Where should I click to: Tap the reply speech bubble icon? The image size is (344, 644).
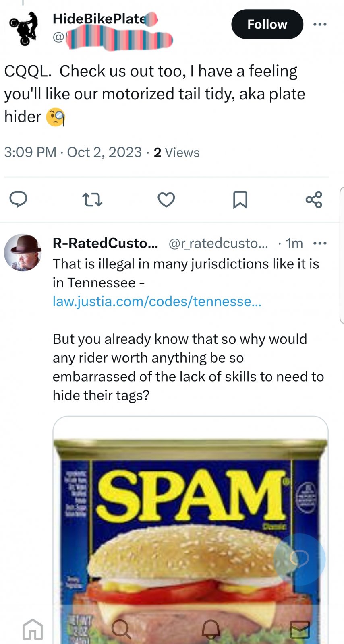click(18, 200)
